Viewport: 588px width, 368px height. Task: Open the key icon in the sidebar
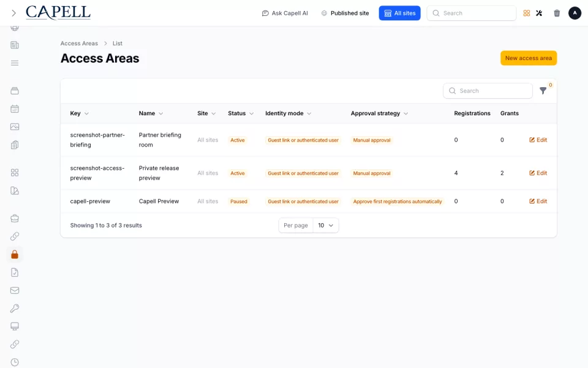(x=15, y=309)
